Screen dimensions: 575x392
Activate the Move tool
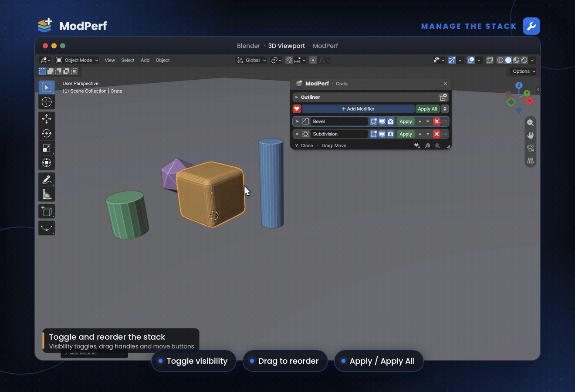point(47,118)
